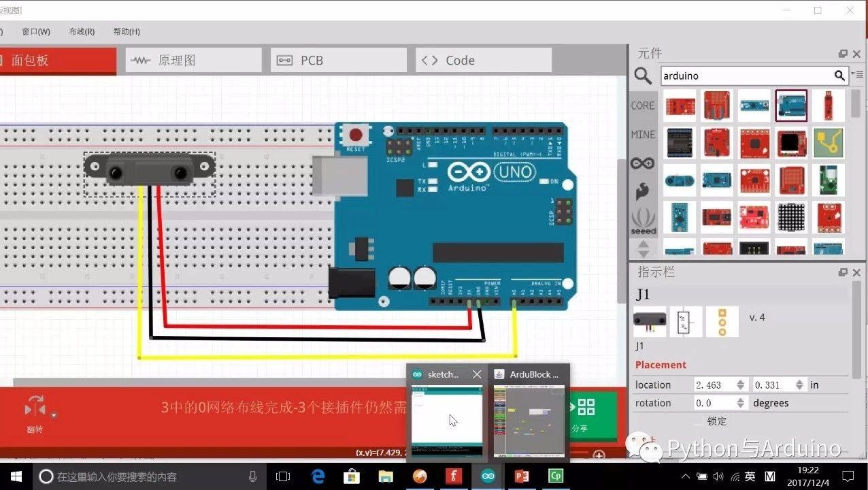Pick the green-yellow trace part icon
The image size is (868, 490).
coord(828,143)
